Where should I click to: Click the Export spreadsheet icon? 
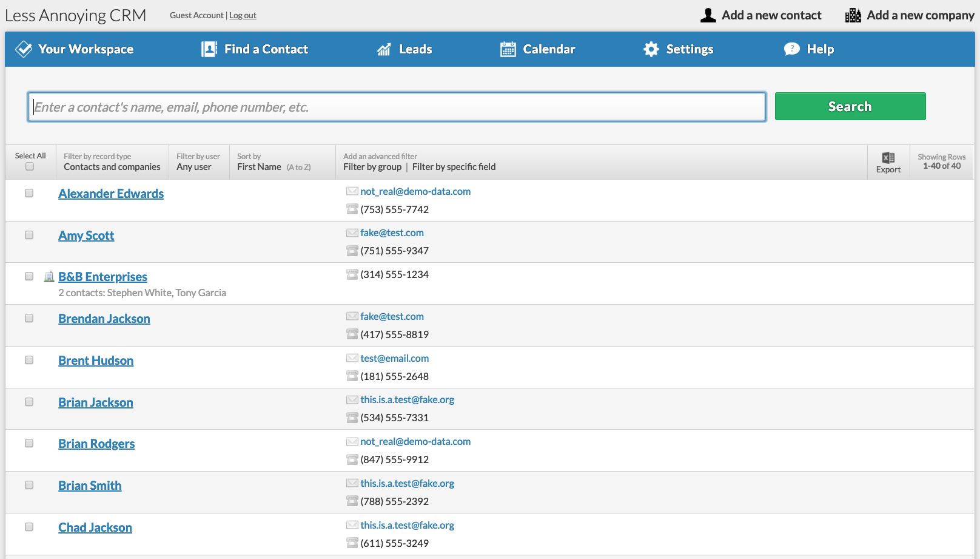click(888, 158)
